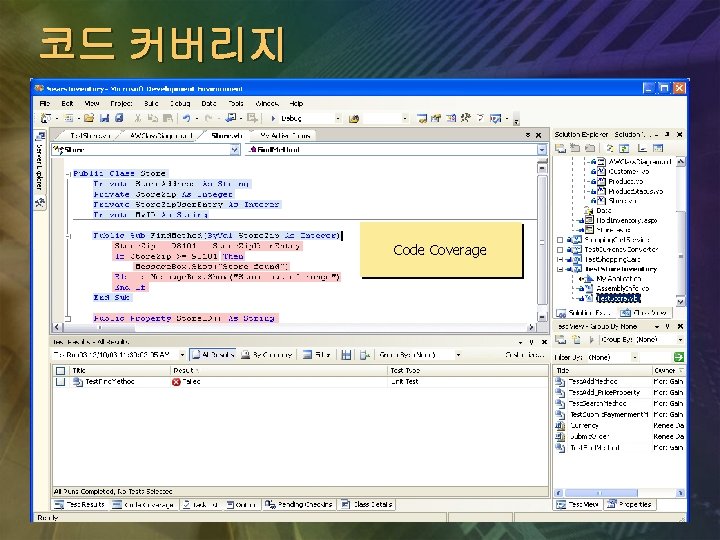Click the Paste toolbar icon

(x=168, y=118)
